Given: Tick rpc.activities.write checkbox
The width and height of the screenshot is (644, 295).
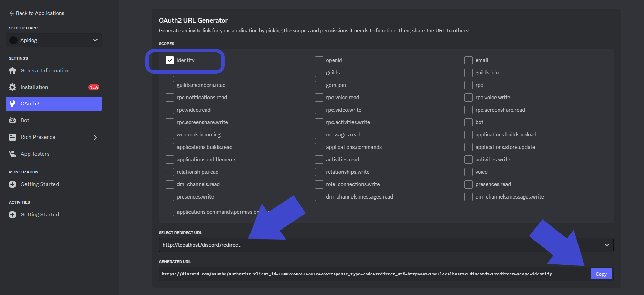Looking at the screenshot, I should 319,122.
